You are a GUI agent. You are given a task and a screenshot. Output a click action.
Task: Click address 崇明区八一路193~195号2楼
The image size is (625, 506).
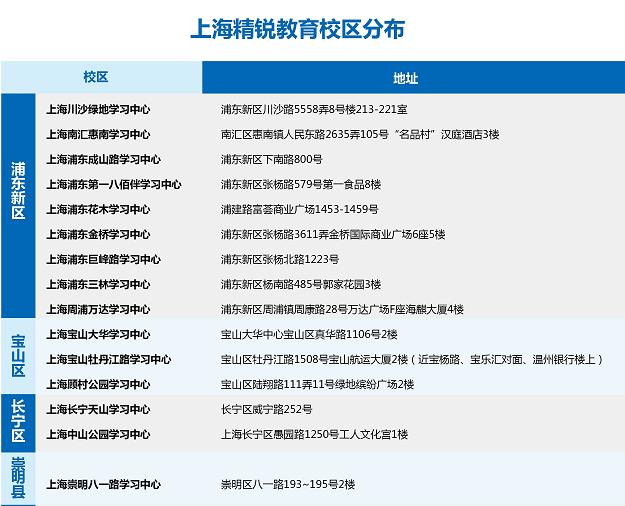click(288, 484)
